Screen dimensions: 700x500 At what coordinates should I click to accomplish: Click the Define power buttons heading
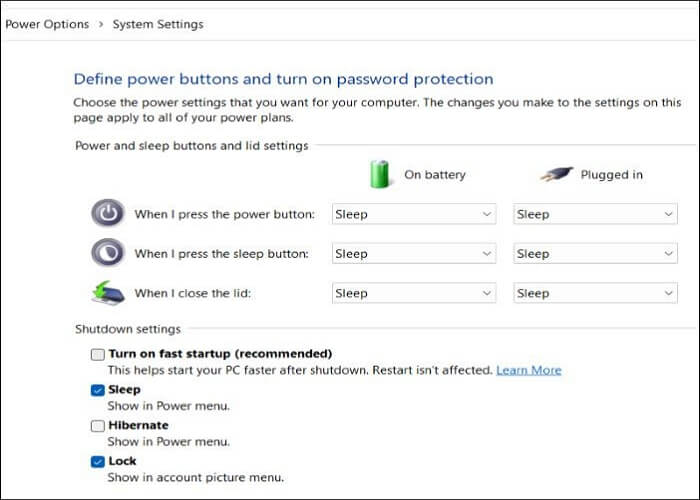[x=283, y=79]
